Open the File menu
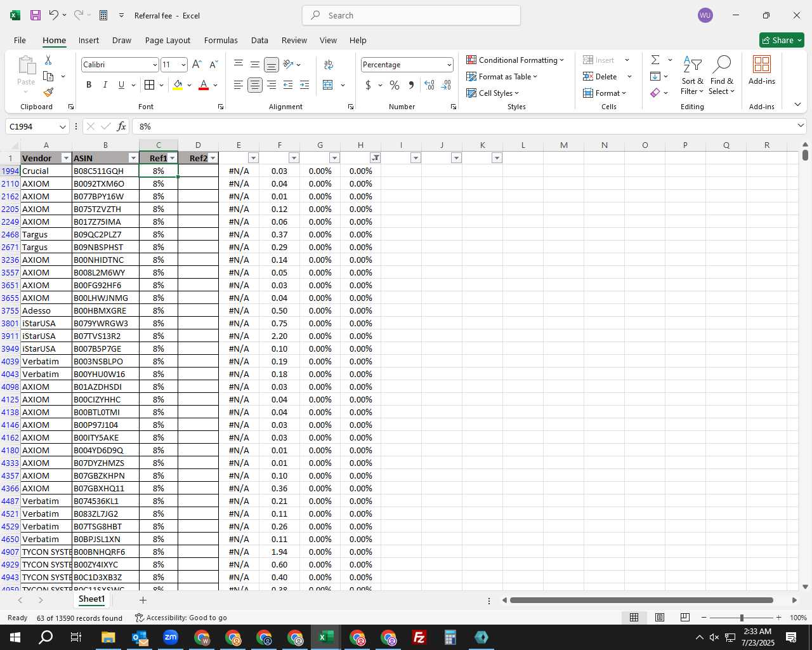 20,40
